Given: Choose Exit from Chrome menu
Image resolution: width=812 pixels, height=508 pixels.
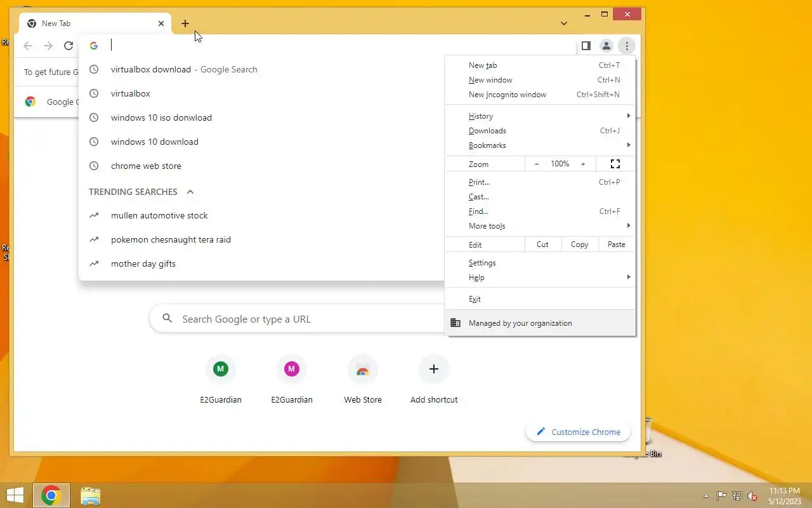Looking at the screenshot, I should (x=540, y=299).
